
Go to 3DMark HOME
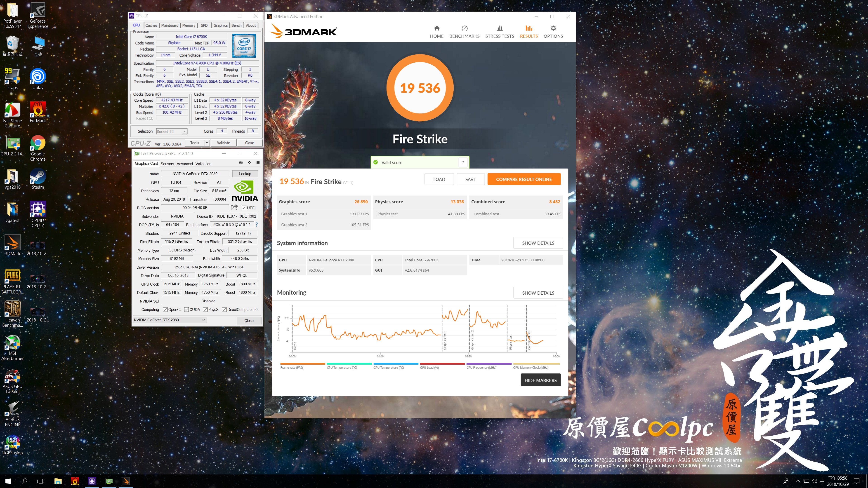click(437, 32)
